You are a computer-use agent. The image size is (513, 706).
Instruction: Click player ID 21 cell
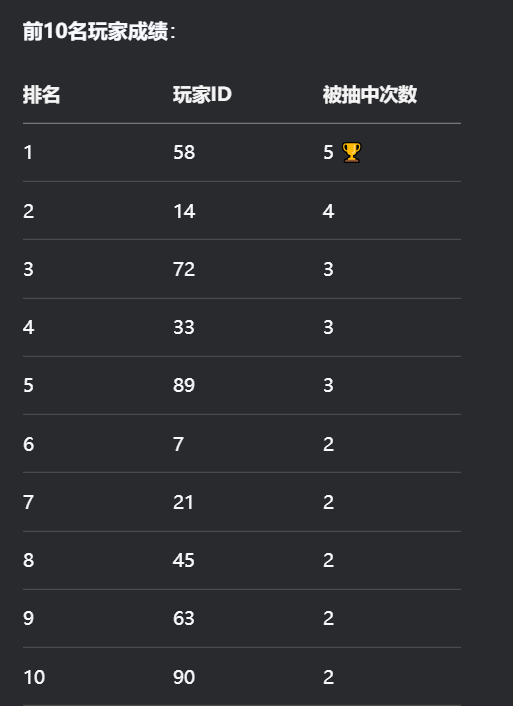tap(183, 502)
